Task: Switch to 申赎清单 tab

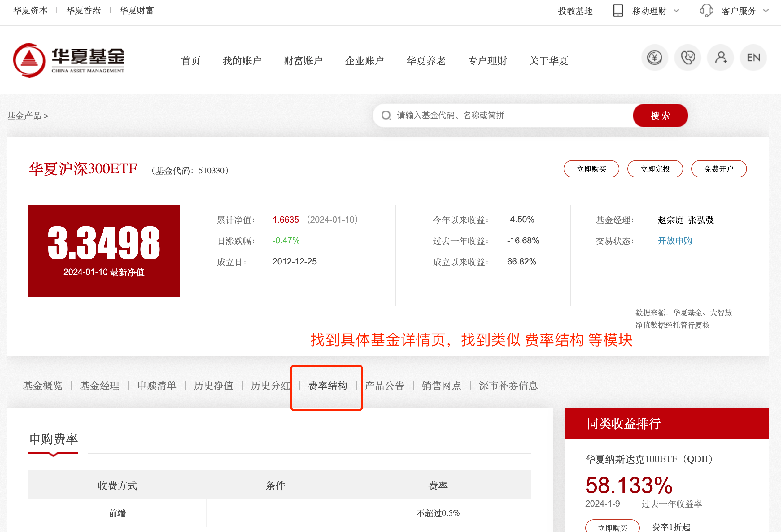Action: [x=157, y=386]
